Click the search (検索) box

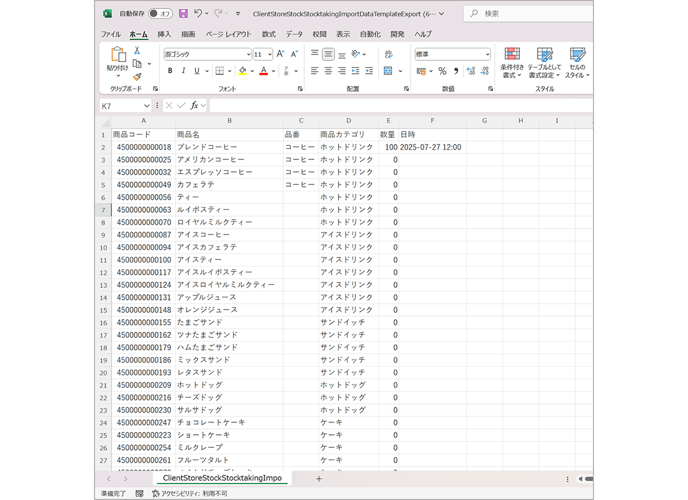click(528, 14)
